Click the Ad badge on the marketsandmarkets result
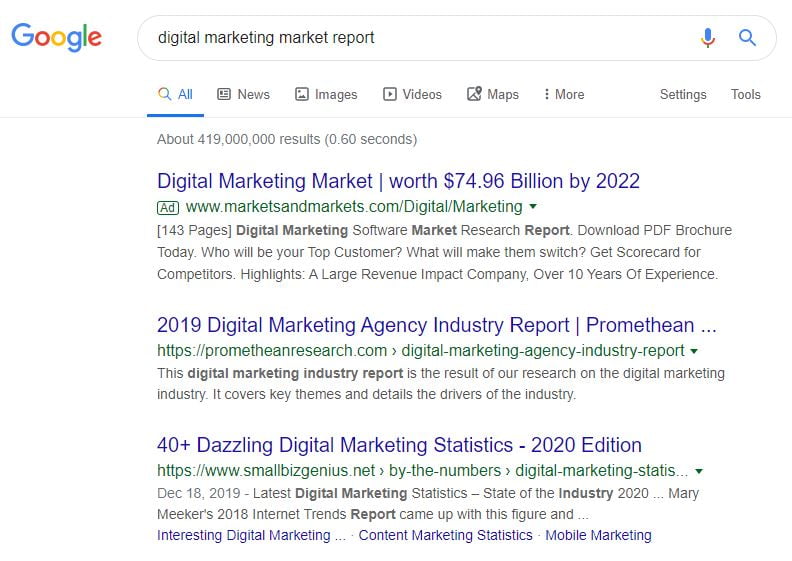The image size is (792, 561). click(168, 208)
